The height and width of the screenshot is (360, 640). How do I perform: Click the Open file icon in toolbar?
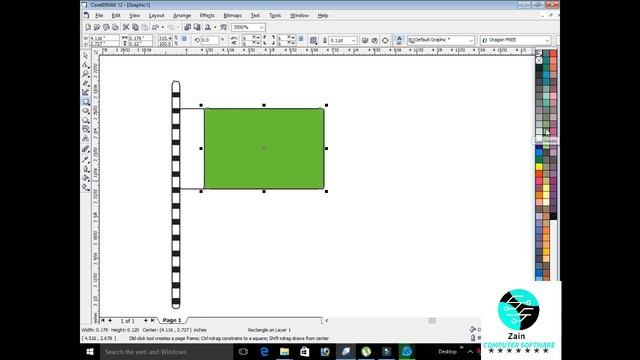[97, 27]
